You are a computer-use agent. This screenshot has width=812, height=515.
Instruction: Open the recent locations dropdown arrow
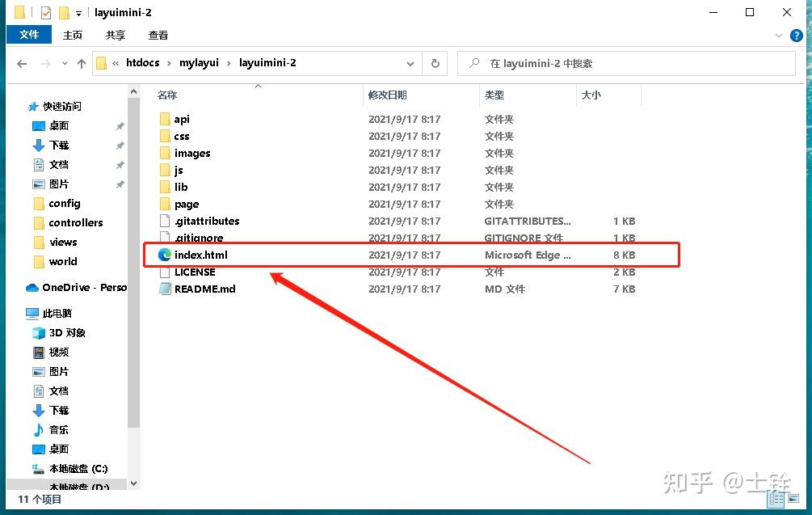65,63
